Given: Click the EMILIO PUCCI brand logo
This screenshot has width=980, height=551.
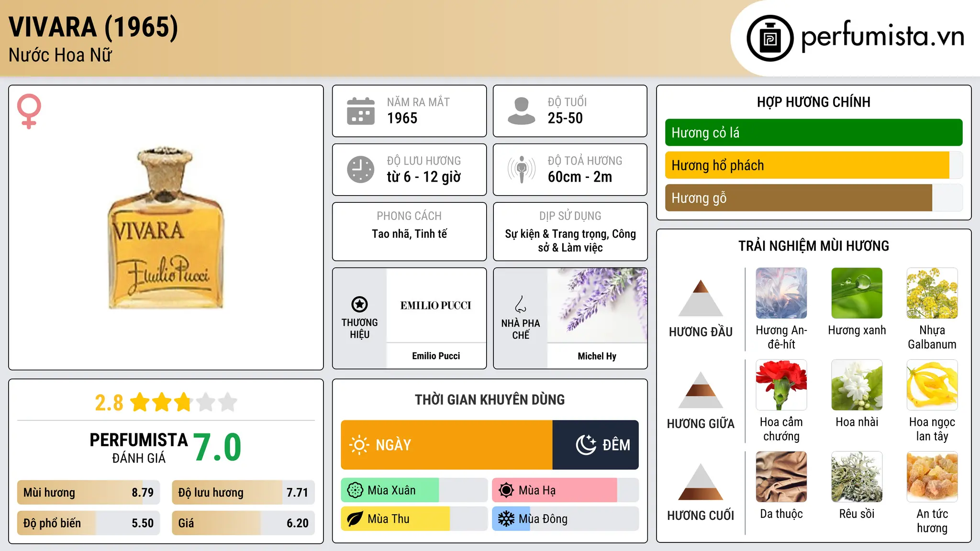Looking at the screenshot, I should pos(436,305).
